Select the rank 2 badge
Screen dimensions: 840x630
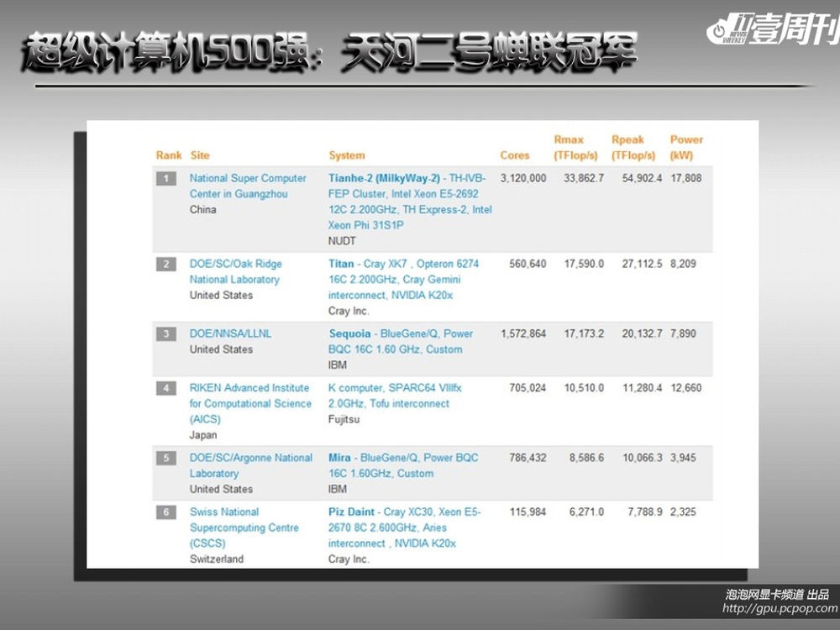pos(166,264)
